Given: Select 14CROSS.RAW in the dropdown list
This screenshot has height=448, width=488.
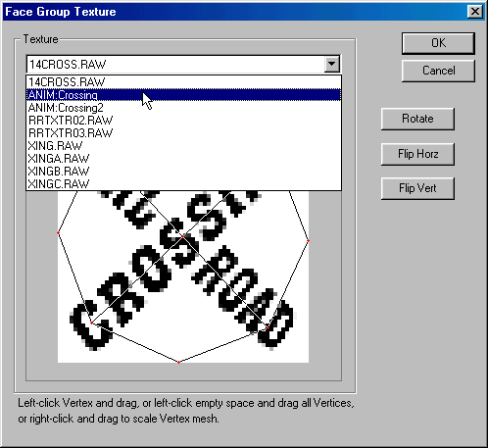Looking at the screenshot, I should click(x=183, y=82).
